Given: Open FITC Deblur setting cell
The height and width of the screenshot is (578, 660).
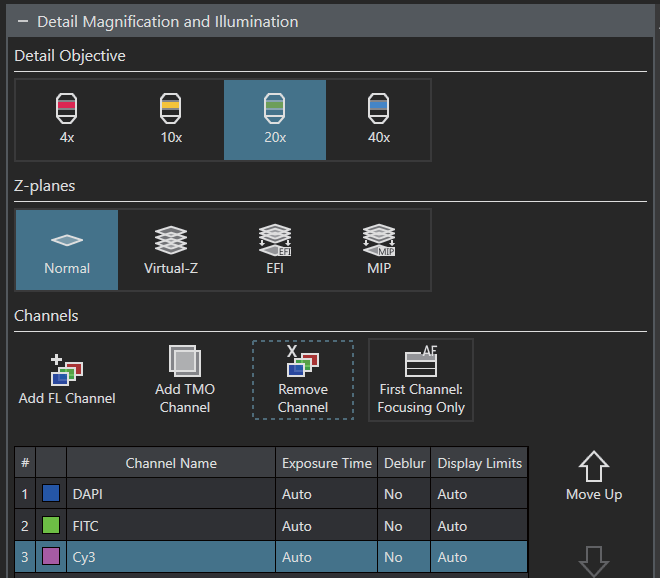Looking at the screenshot, I should click(404, 526).
